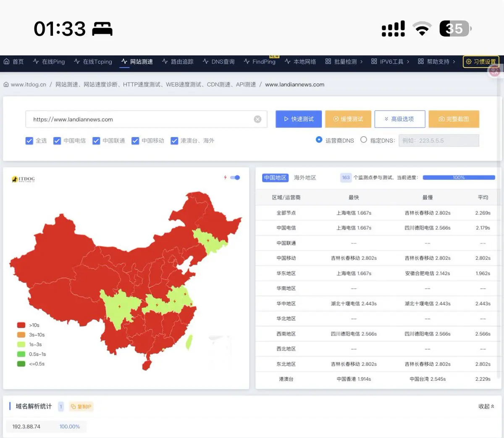Click the orange 3s-10s legend swatch
The image size is (504, 438).
(21, 335)
